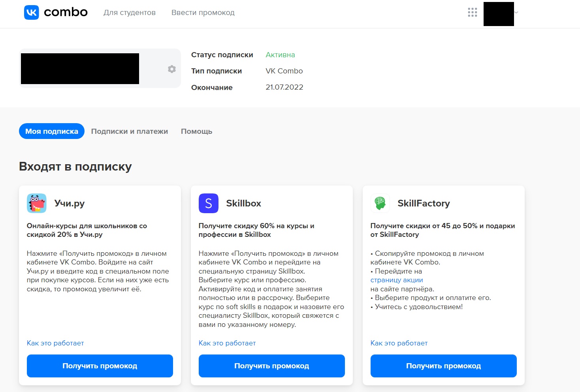
Task: Open Как это работает under Skillbox
Action: 227,343
